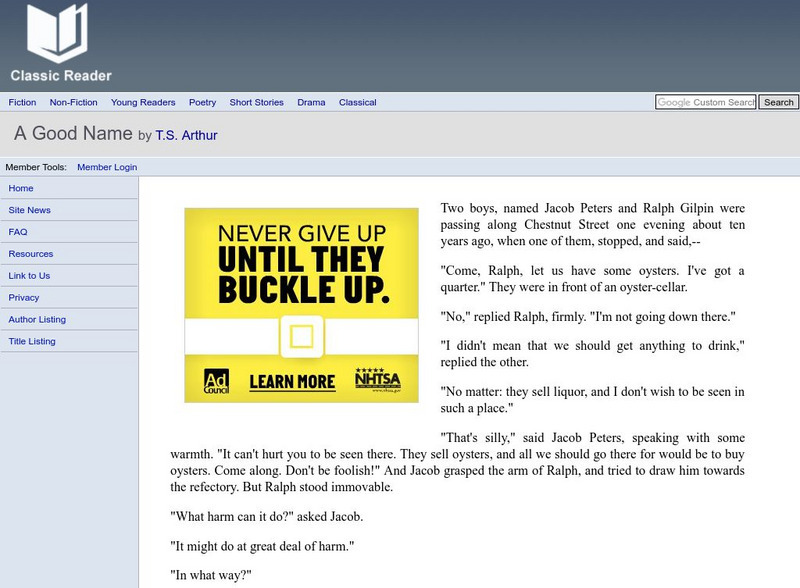Viewport: 800px width, 588px height.
Task: View the Privacy page
Action: pyautogui.click(x=23, y=298)
